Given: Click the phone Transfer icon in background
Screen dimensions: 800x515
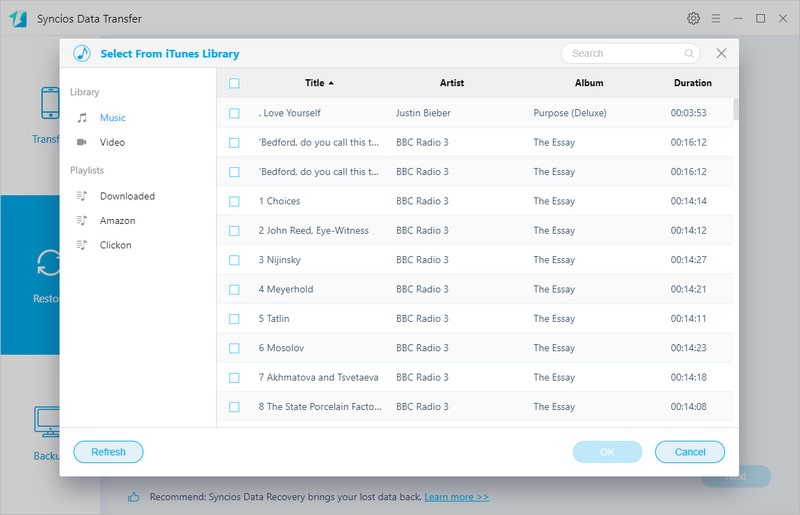Looking at the screenshot, I should [x=50, y=103].
